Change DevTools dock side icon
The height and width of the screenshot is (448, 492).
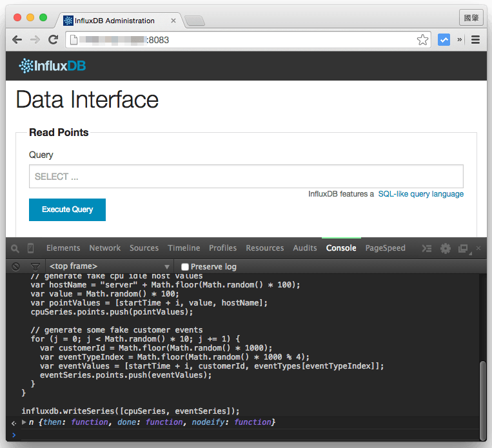coord(464,249)
